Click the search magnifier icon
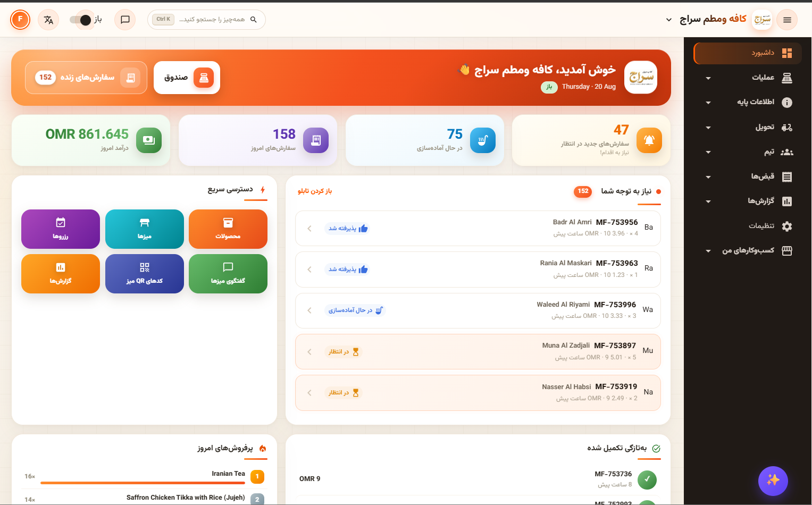812x505 pixels. click(254, 20)
